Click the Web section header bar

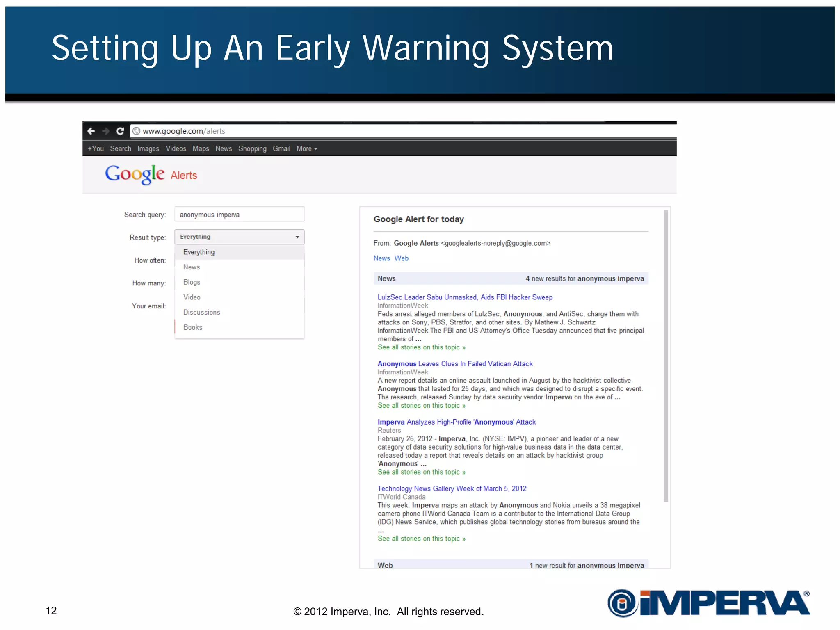point(511,564)
